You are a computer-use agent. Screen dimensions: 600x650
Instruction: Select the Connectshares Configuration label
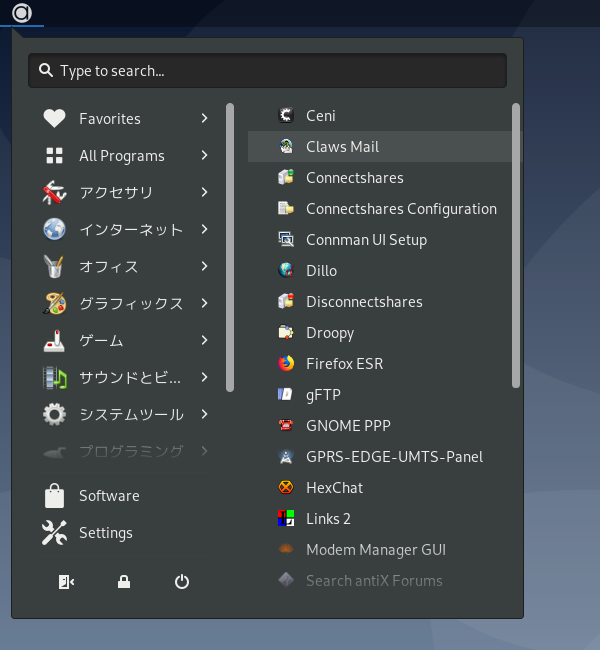401,209
